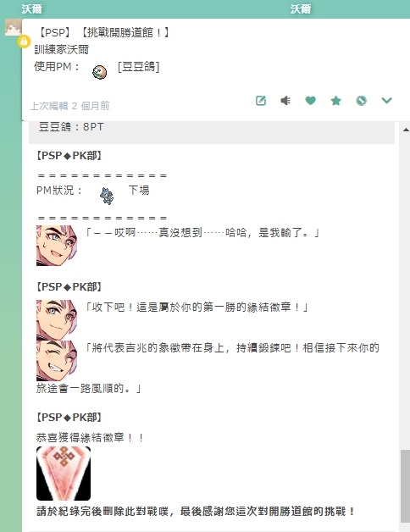This screenshot has height=532, width=410.
Task: Open the 緣結徽章 badge image
Action: click(64, 474)
